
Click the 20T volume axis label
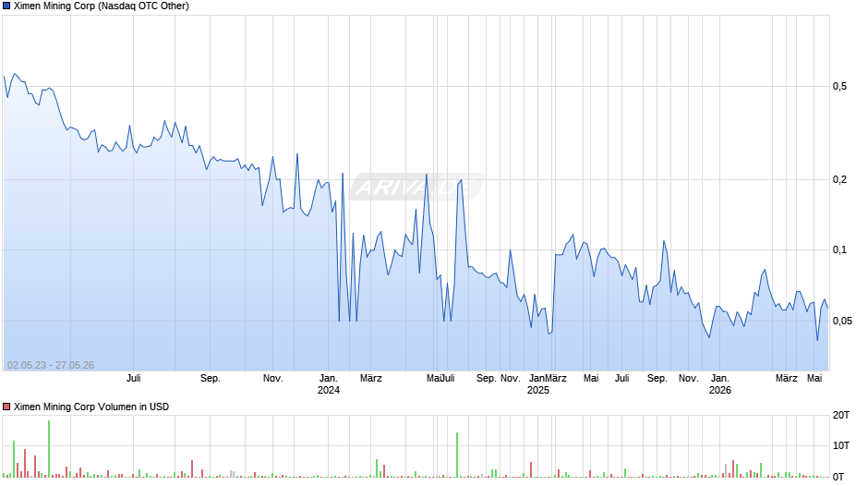coord(841,415)
